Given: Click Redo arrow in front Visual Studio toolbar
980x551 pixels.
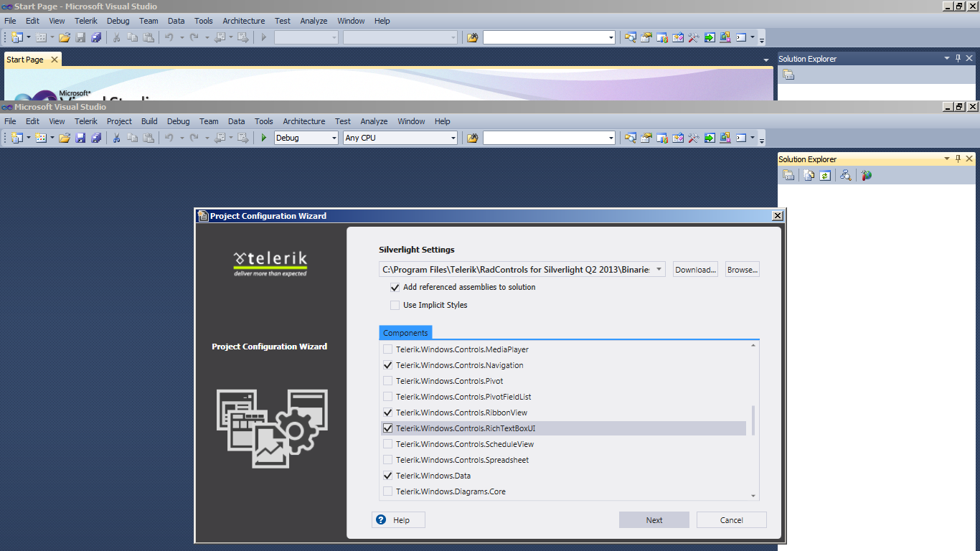Looking at the screenshot, I should 194,138.
